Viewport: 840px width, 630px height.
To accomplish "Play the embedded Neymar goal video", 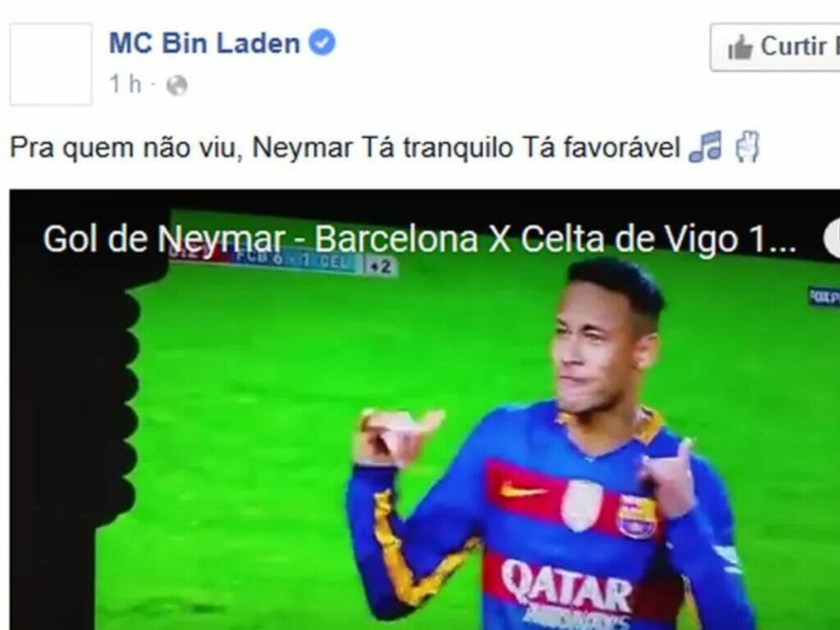I will 425,410.
